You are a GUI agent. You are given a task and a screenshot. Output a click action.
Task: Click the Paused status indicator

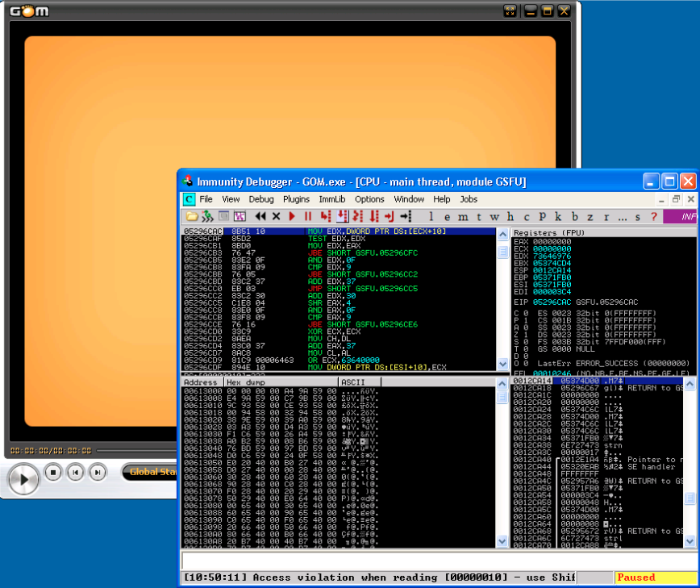656,578
